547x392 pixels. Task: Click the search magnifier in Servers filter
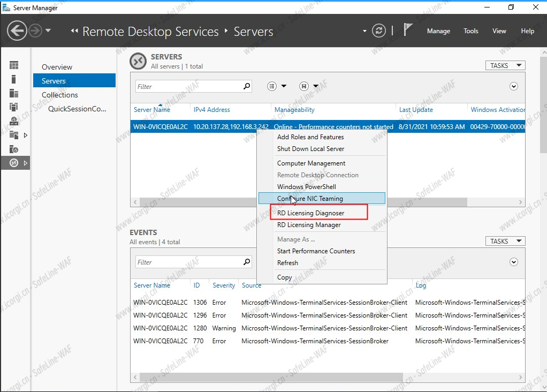coord(247,86)
